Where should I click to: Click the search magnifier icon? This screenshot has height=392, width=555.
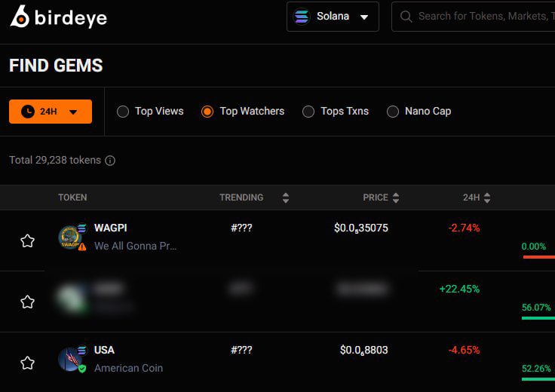tap(406, 17)
